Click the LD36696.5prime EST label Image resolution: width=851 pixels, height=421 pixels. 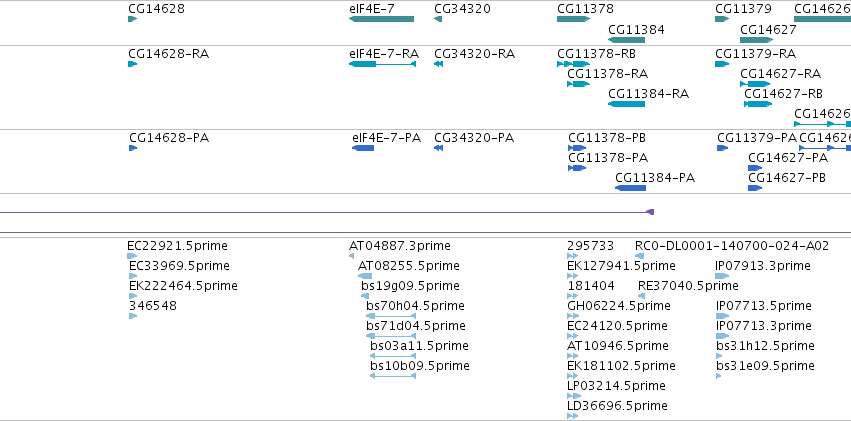(617, 405)
